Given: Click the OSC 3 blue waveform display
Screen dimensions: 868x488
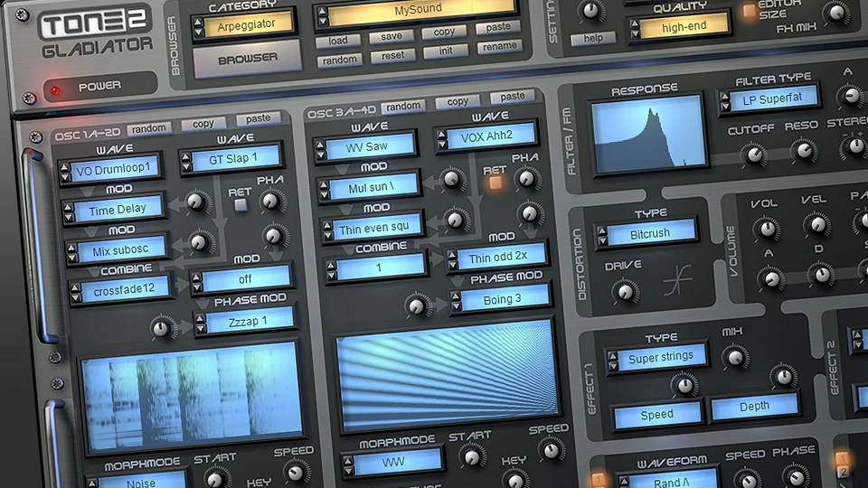Looking at the screenshot, I should 443,360.
